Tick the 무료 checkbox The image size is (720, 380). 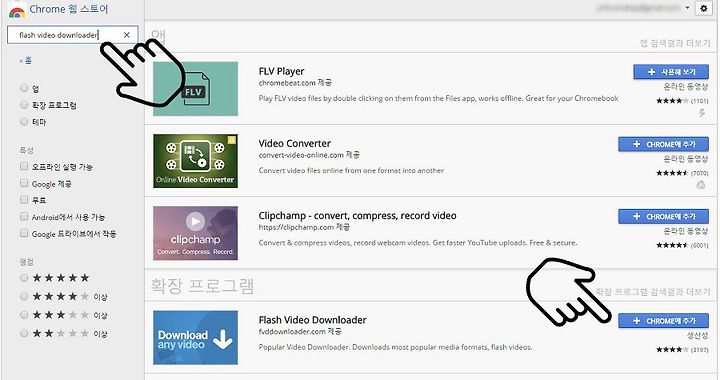[x=24, y=200]
